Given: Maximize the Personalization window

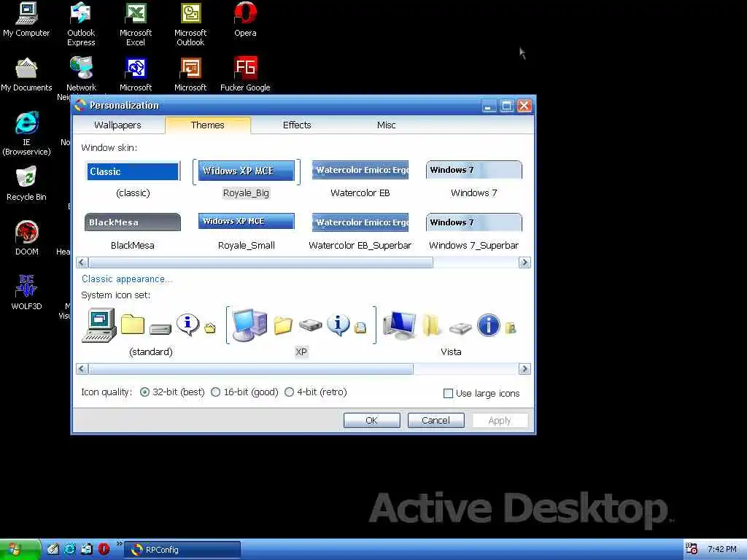Looking at the screenshot, I should click(x=506, y=106).
